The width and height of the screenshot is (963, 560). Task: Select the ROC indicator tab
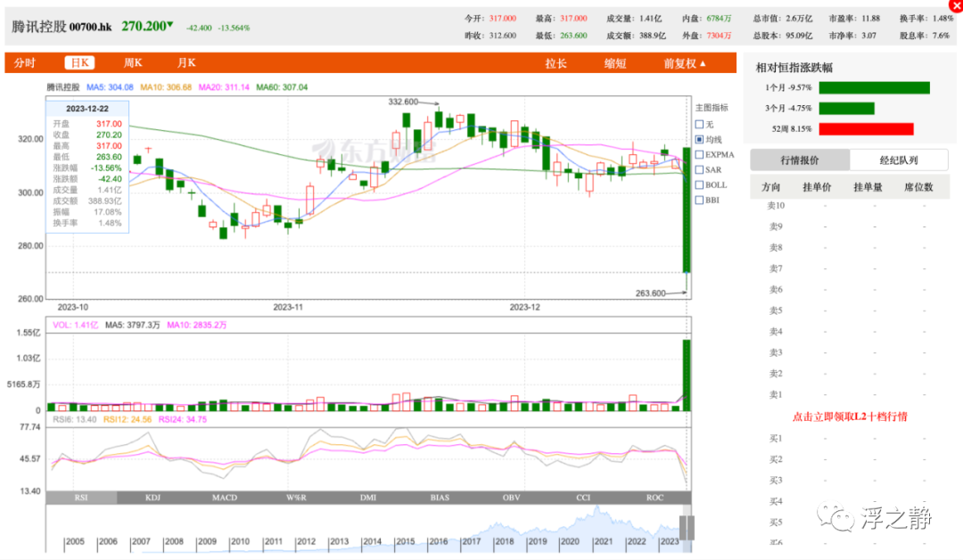tap(654, 498)
